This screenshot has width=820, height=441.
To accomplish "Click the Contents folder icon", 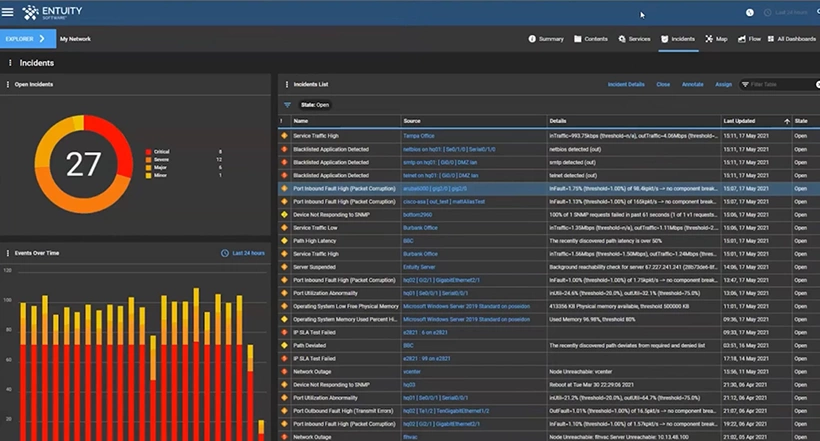I will 577,39.
